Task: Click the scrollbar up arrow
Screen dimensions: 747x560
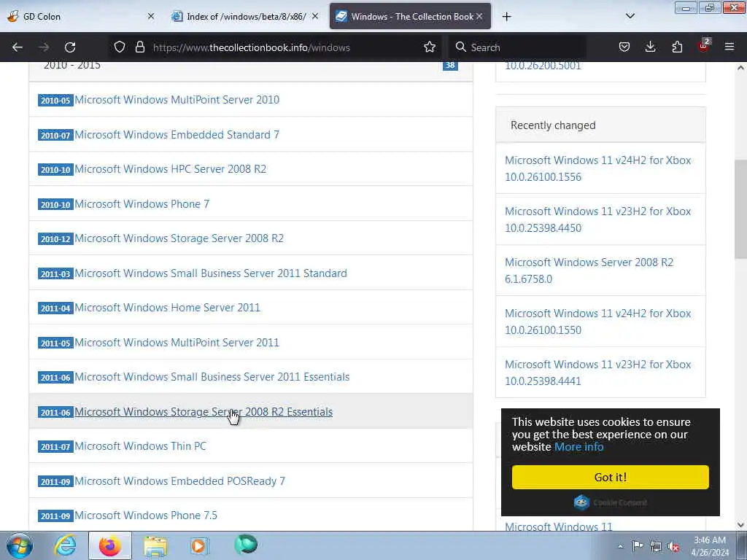Action: point(740,68)
